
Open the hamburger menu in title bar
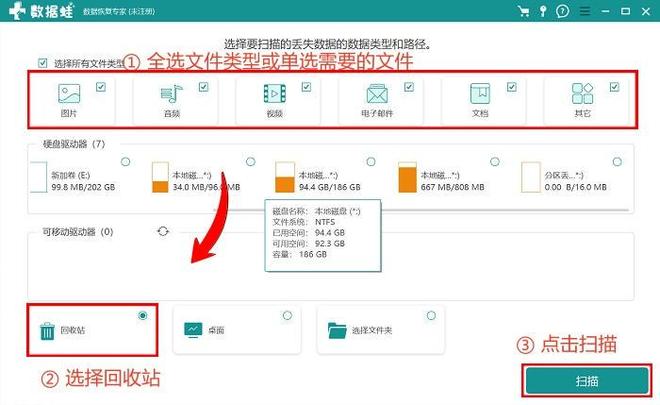[585, 11]
